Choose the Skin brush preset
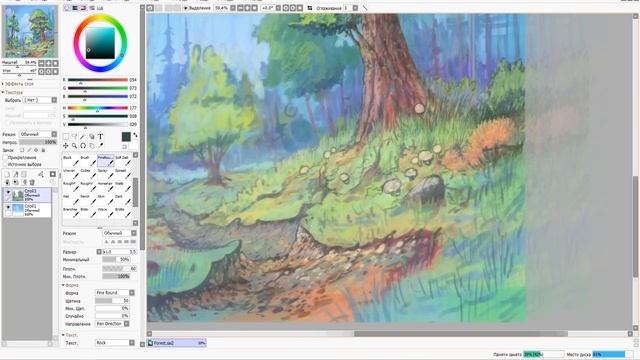This screenshot has height=360, width=640. [106, 200]
